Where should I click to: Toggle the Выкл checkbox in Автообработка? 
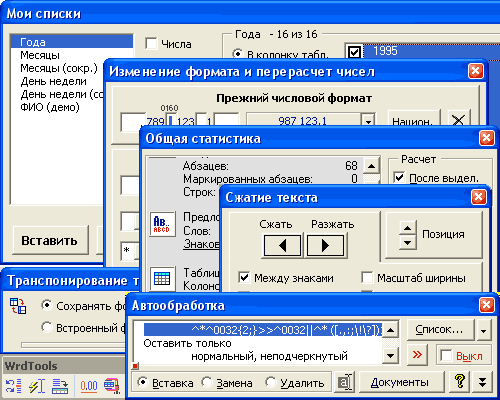446,355
